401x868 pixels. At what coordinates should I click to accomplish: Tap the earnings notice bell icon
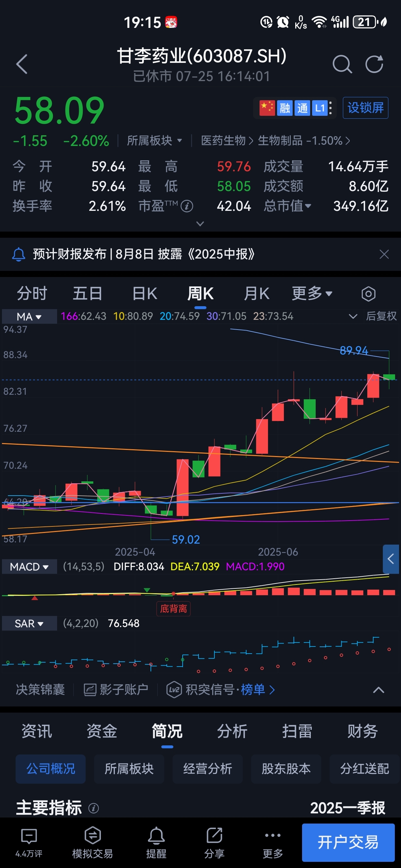pyautogui.click(x=18, y=254)
